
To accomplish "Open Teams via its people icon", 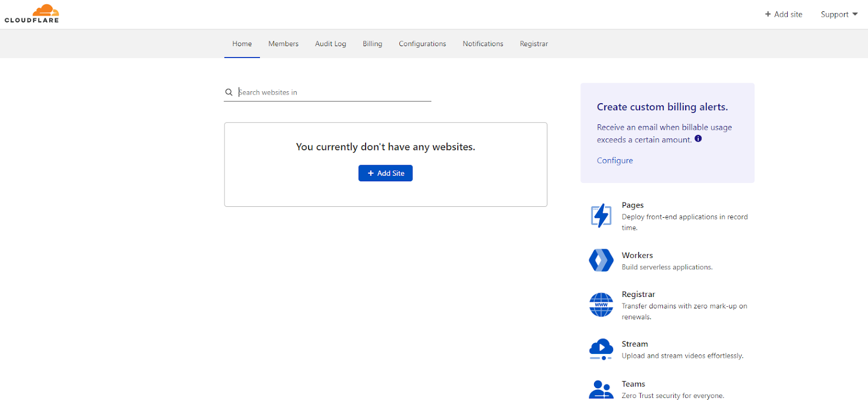I will [601, 389].
